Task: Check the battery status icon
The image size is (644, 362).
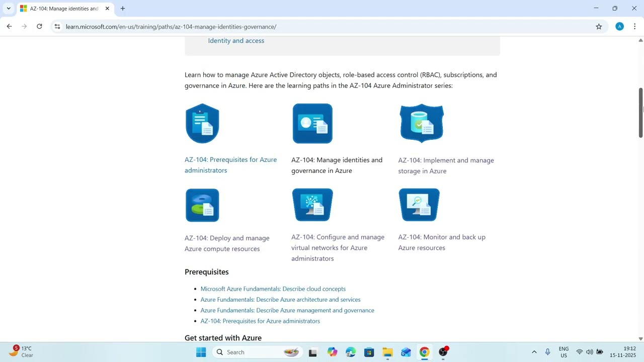Action: [600, 352]
